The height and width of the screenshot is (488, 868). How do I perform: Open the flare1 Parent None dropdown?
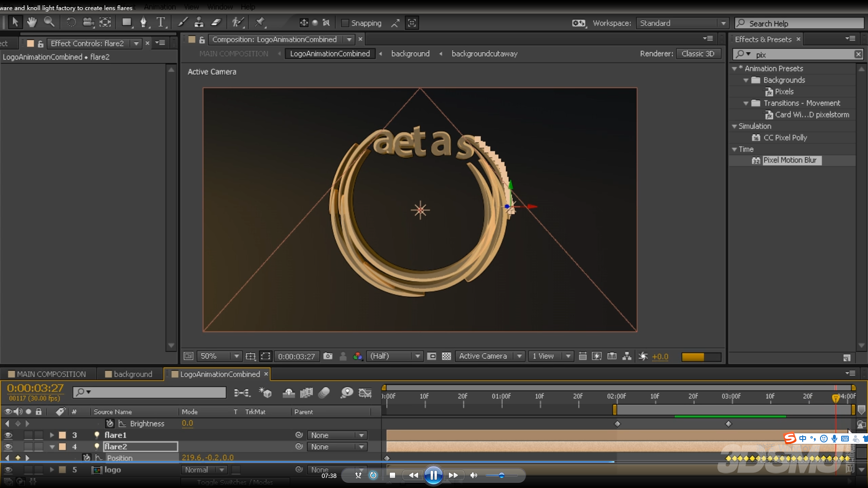click(337, 435)
